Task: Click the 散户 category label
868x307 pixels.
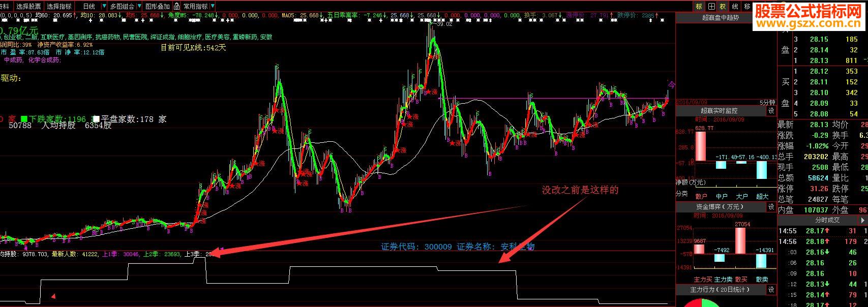Action: [x=701, y=196]
